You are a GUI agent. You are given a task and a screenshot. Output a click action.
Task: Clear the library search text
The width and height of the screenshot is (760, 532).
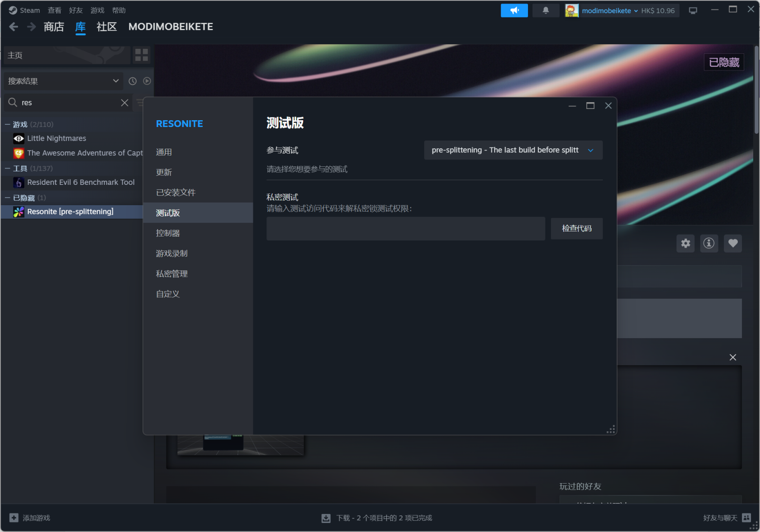point(124,103)
